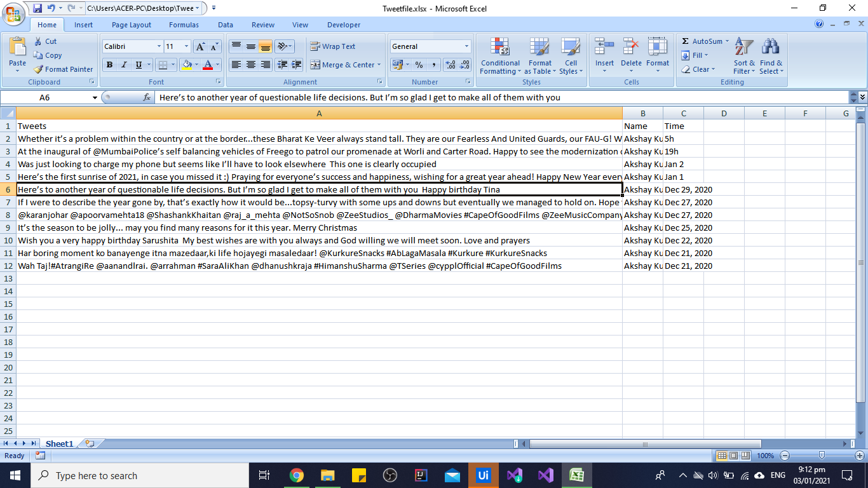
Task: Switch to Normal view in status bar
Action: [722, 456]
